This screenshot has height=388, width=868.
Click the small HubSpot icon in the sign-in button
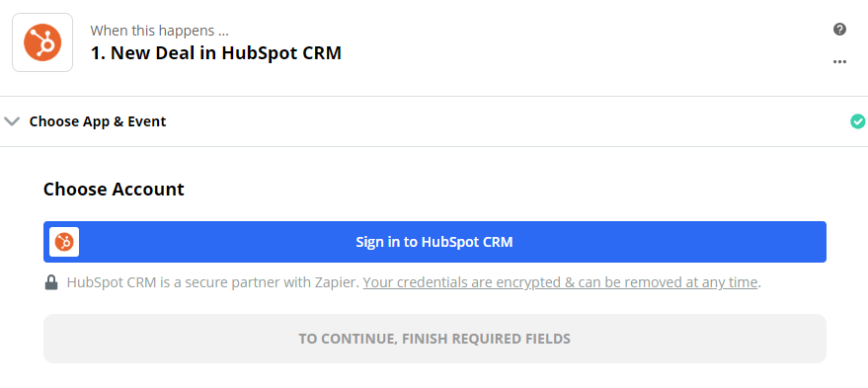[64, 242]
